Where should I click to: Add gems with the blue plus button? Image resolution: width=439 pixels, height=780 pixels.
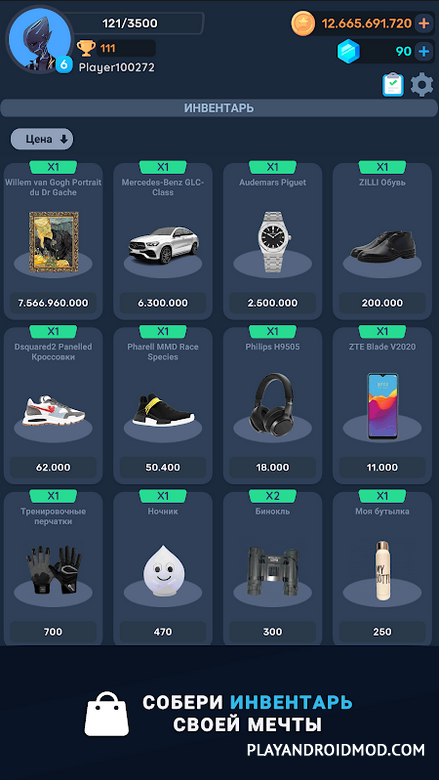(424, 51)
